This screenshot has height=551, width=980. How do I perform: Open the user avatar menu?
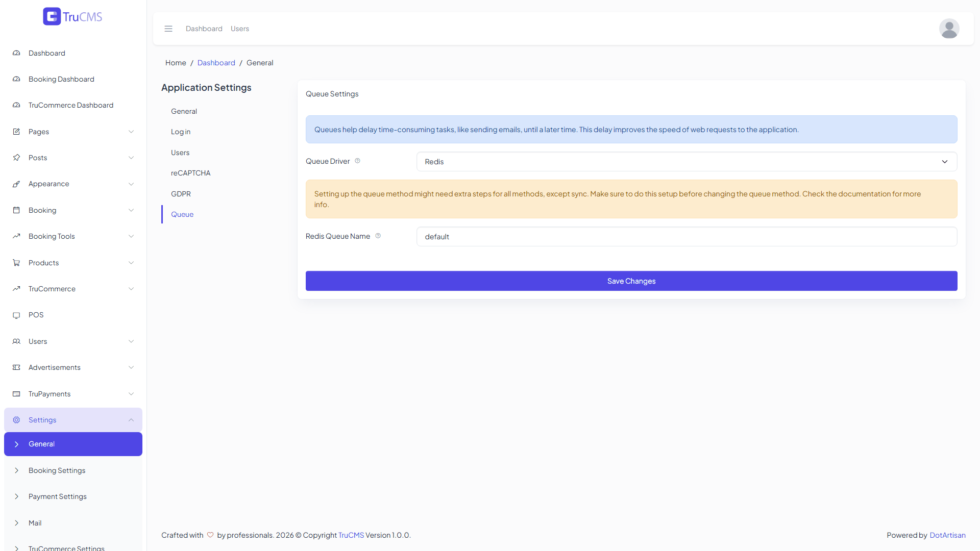[x=949, y=29]
